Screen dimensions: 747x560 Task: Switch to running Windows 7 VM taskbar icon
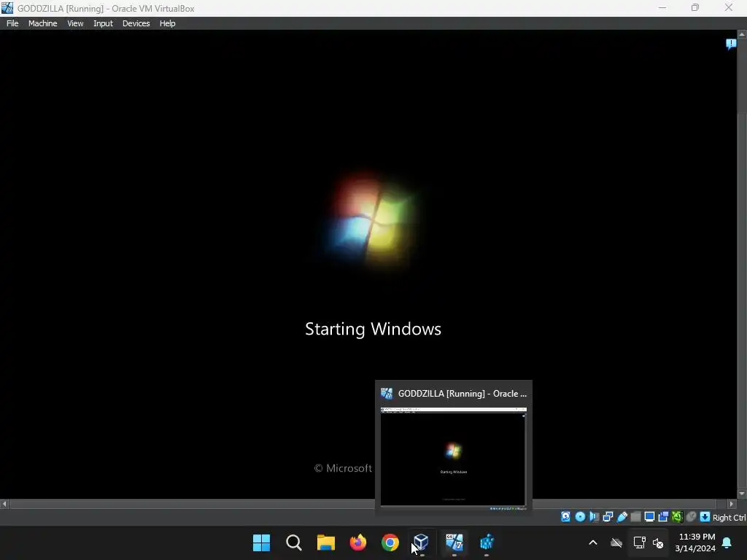tap(454, 542)
